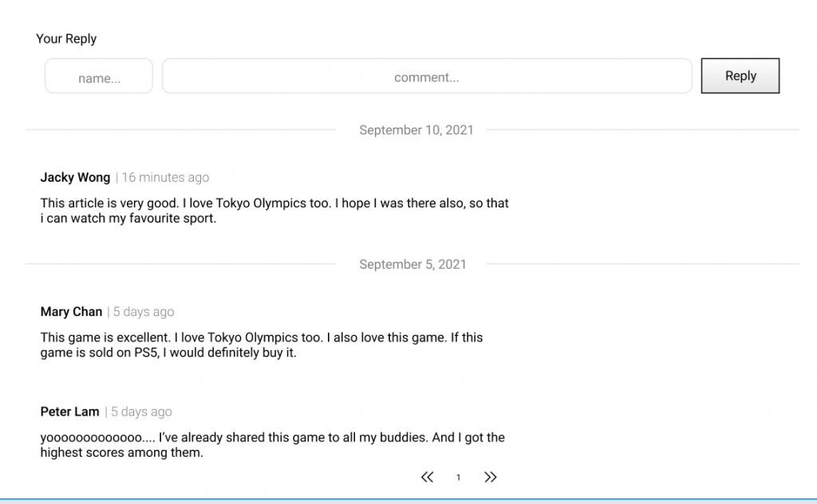Screen dimensions: 817x504
Task: Click the September 10, 2021 date divider
Action: pyautogui.click(x=416, y=130)
